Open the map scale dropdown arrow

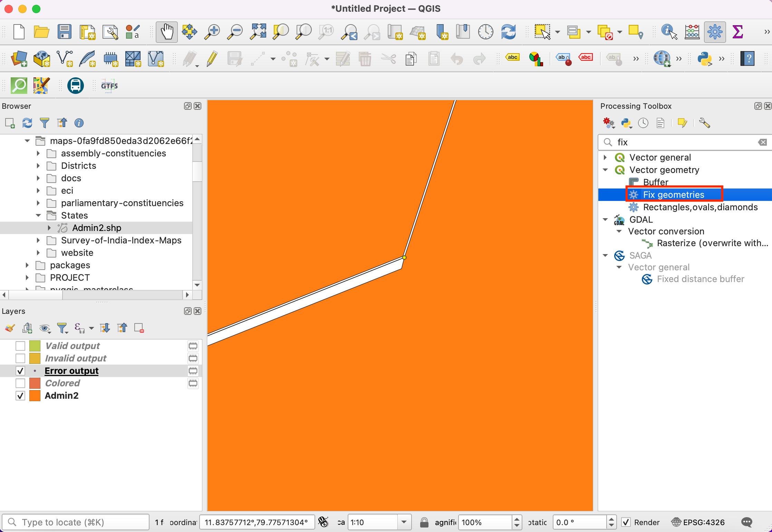(x=404, y=522)
